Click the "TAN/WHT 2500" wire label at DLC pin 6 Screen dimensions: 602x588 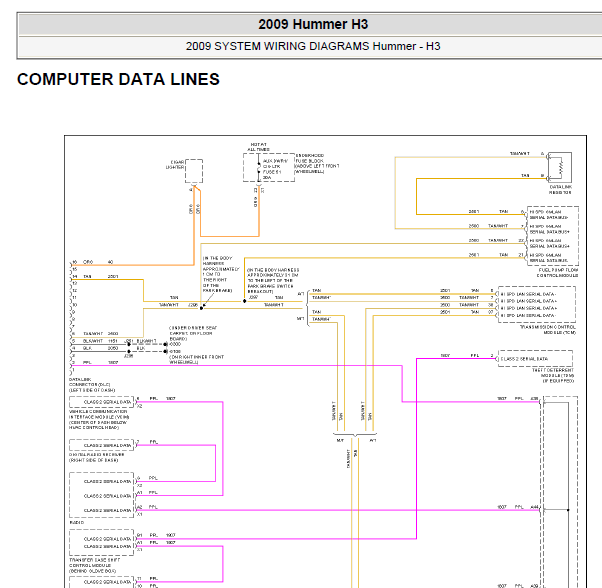(x=101, y=334)
